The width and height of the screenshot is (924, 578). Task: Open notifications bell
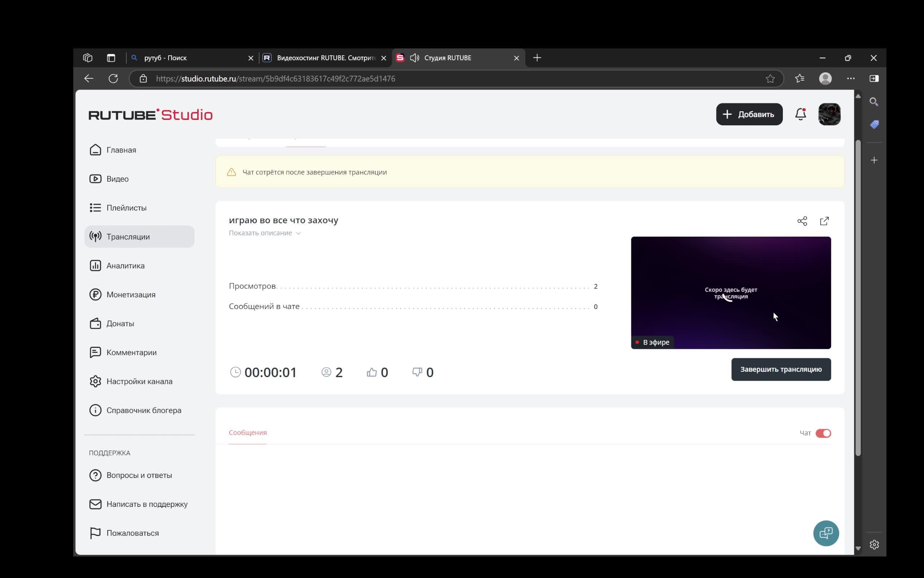click(x=801, y=114)
